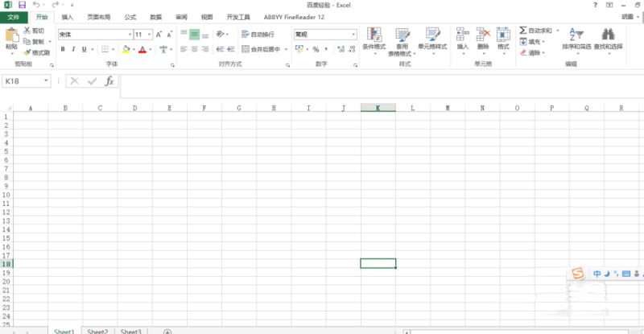Screen dimensions: 644x334
Task: Apply comma style format
Action: (326, 49)
